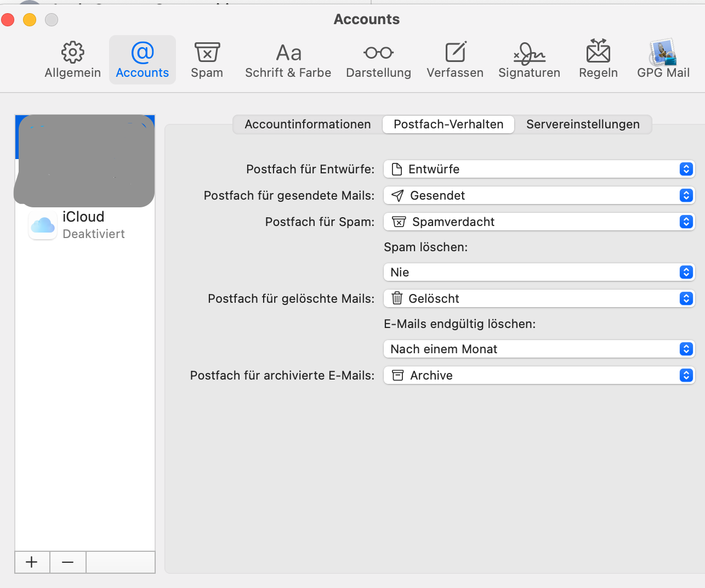The height and width of the screenshot is (588, 705).
Task: Open the Gelöscht mailbox dropdown
Action: coord(539,298)
